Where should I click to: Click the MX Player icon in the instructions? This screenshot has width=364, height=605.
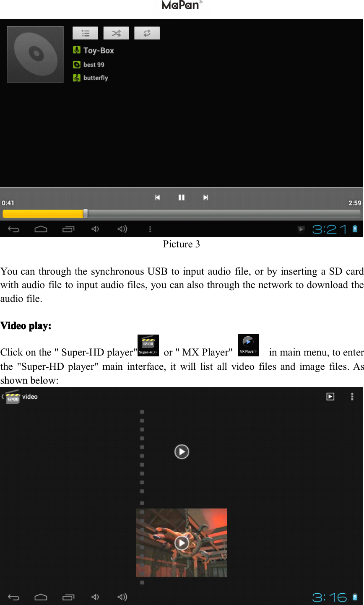click(248, 345)
